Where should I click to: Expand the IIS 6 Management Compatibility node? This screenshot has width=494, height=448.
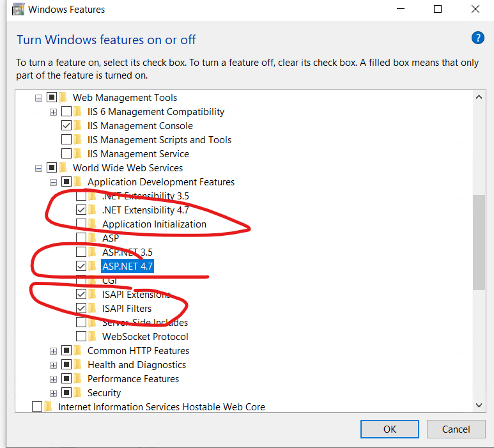point(53,112)
